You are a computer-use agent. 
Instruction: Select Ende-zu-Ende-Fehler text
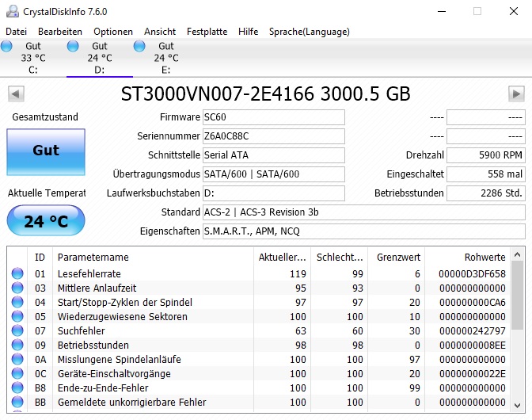tap(103, 388)
